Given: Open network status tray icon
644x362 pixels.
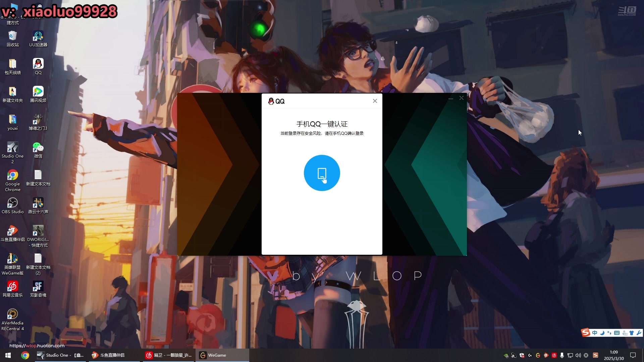Looking at the screenshot, I should coord(570,355).
